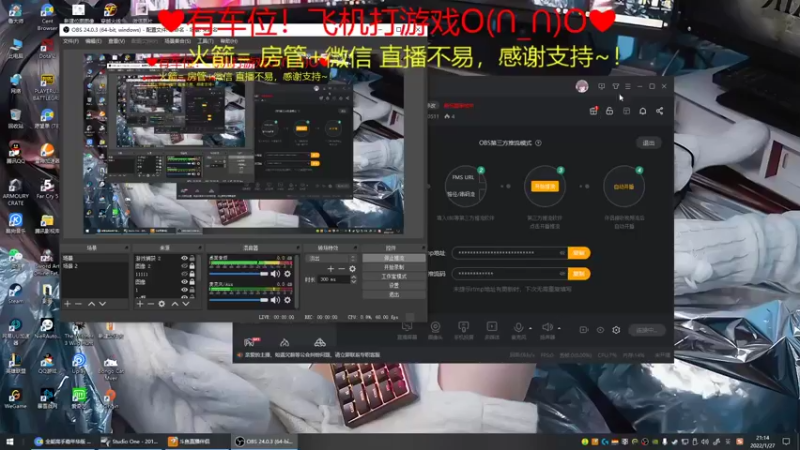This screenshot has height=450, width=800.
Task: Select 摄像头 camera source in Douyu toolbar
Action: click(435, 330)
